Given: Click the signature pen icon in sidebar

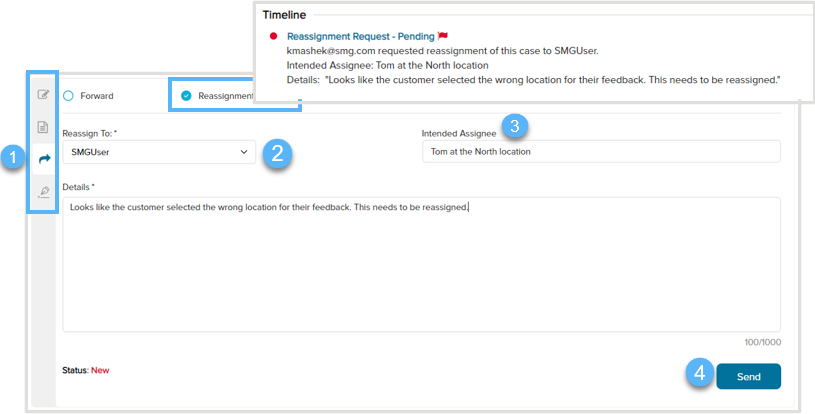Looking at the screenshot, I should (43, 191).
